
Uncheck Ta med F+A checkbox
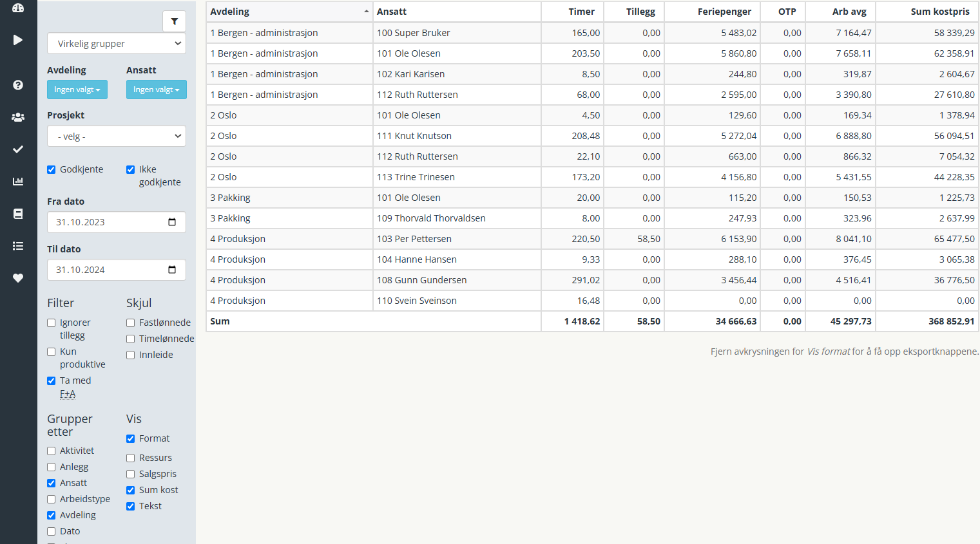click(x=52, y=381)
